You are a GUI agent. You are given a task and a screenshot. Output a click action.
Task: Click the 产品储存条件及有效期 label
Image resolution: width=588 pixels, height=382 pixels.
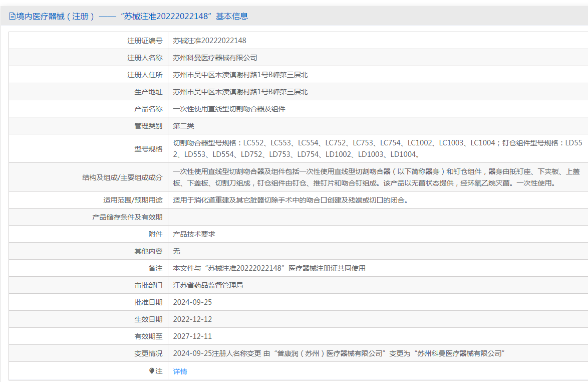click(x=128, y=217)
